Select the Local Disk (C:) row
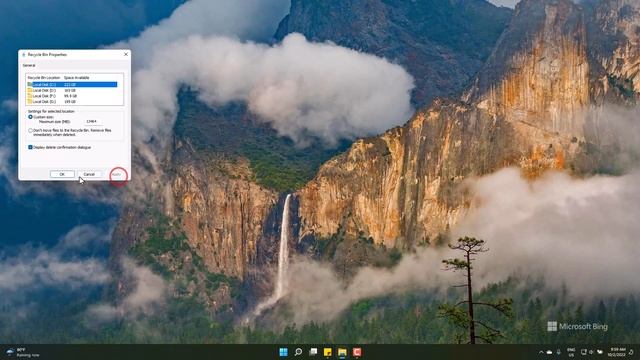The image size is (640, 360). click(72, 84)
